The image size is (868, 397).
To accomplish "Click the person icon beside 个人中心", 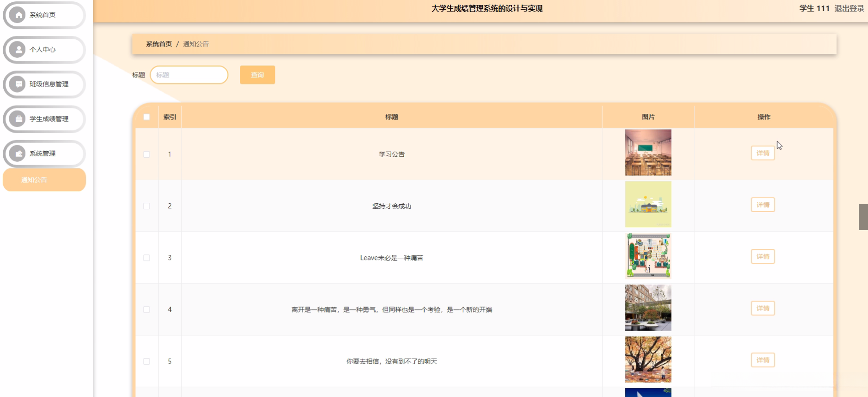I will (18, 49).
